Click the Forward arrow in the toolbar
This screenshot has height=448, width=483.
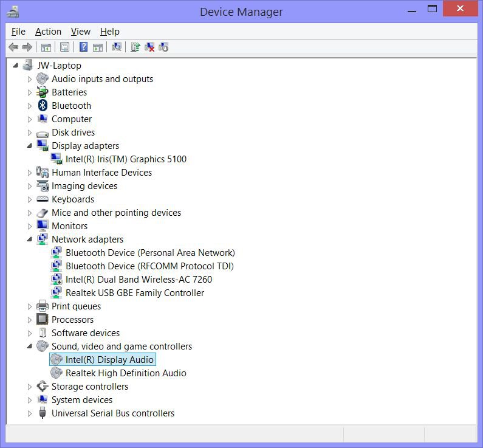(x=27, y=47)
